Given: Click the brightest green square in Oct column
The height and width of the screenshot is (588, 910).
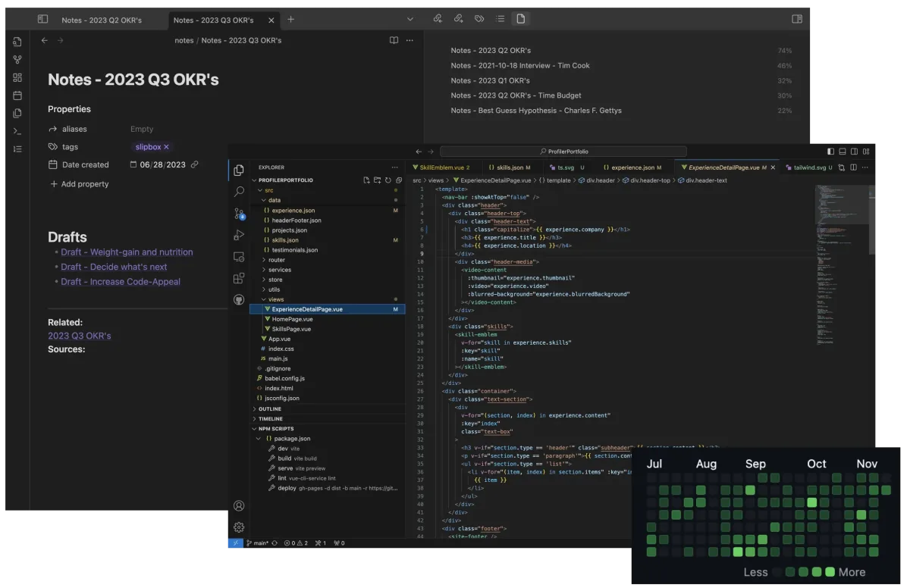Looking at the screenshot, I should coord(812,502).
